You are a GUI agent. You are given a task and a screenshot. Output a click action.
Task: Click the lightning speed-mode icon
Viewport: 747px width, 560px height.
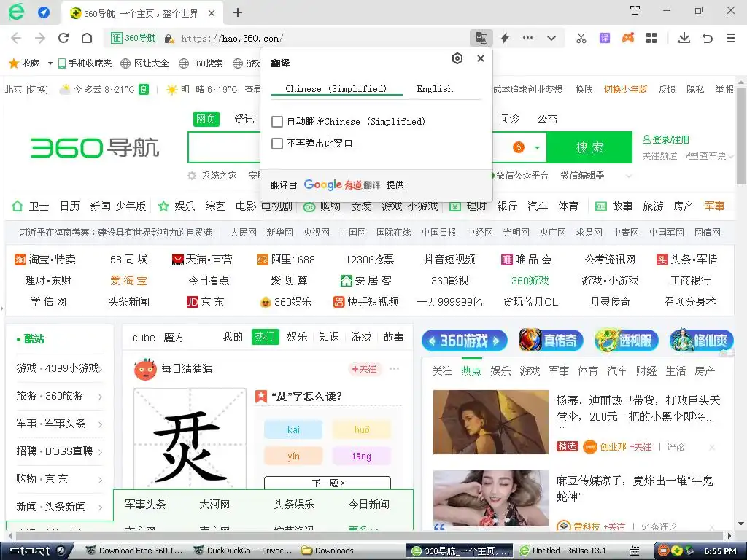pyautogui.click(x=505, y=38)
